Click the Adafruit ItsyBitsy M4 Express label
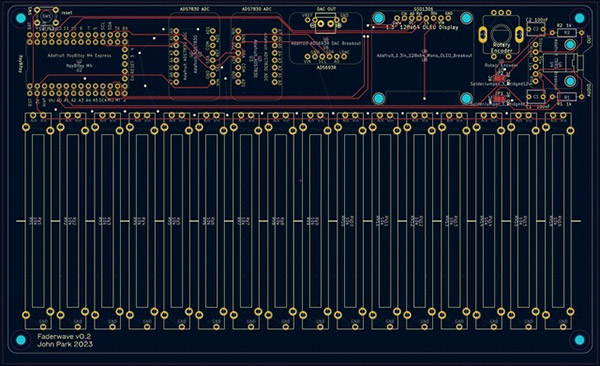The height and width of the screenshot is (366, 600). [79, 56]
